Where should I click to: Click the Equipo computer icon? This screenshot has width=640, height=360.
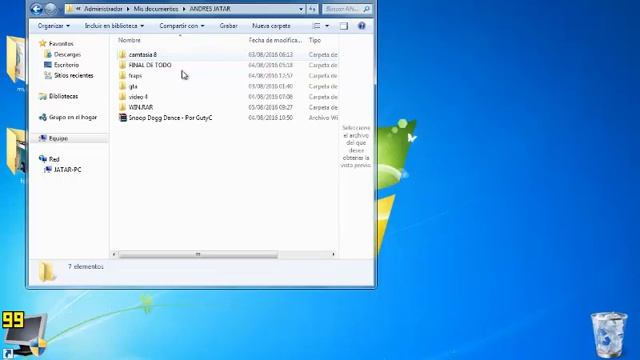[x=42, y=138]
